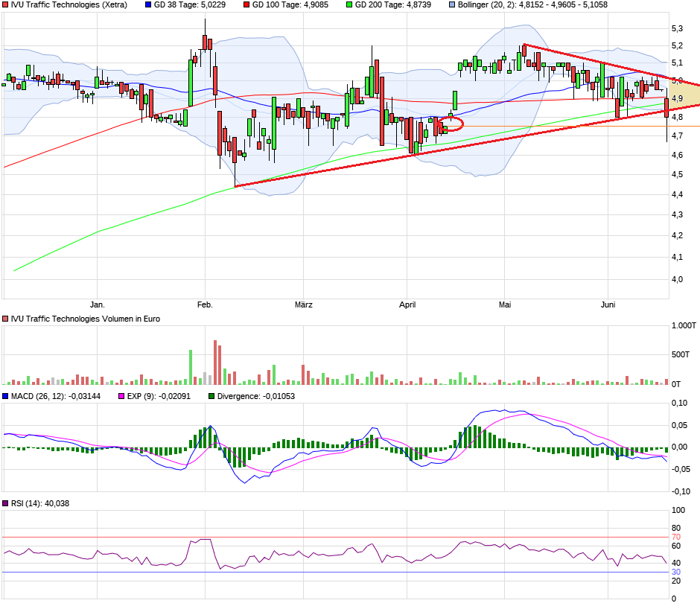Click the 'Divergence: -0,01053' label
The height and width of the screenshot is (606, 700).
[x=256, y=396]
